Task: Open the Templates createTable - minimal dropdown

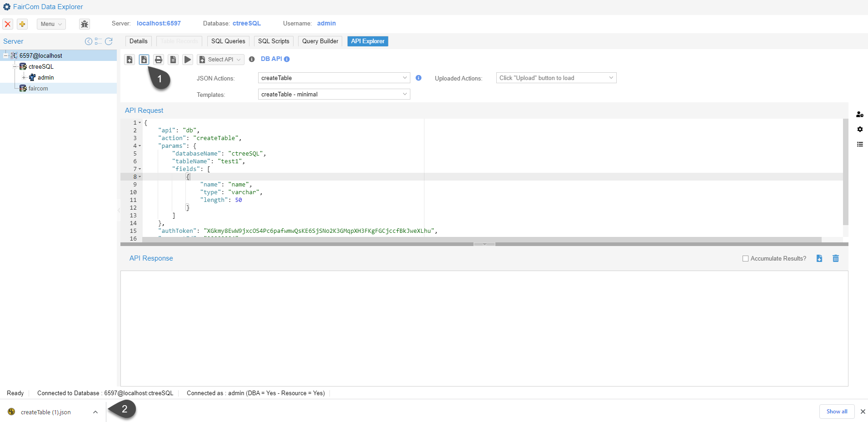Action: (x=334, y=94)
